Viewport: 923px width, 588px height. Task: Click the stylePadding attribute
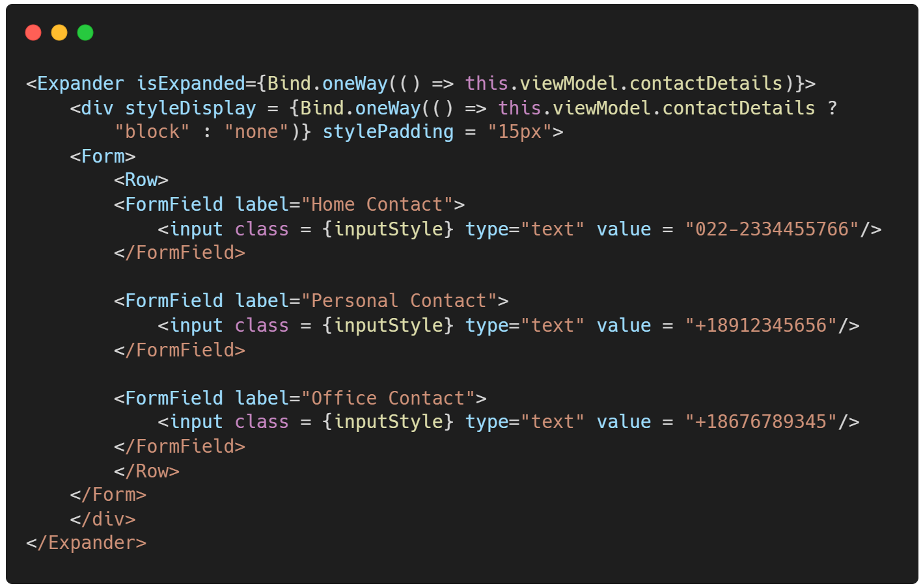pos(388,132)
